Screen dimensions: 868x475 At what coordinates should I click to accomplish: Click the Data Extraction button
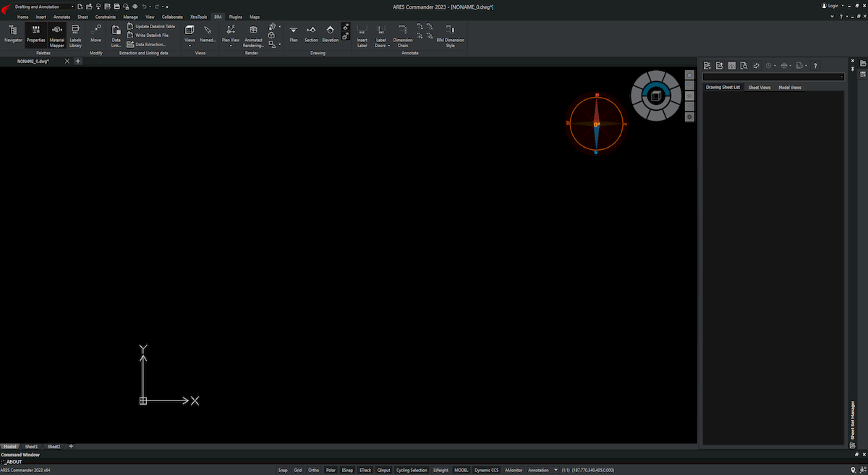point(150,44)
